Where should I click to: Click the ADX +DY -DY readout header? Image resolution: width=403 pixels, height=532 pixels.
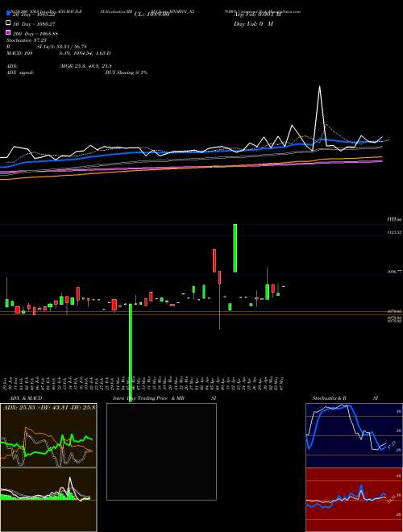click(49, 407)
